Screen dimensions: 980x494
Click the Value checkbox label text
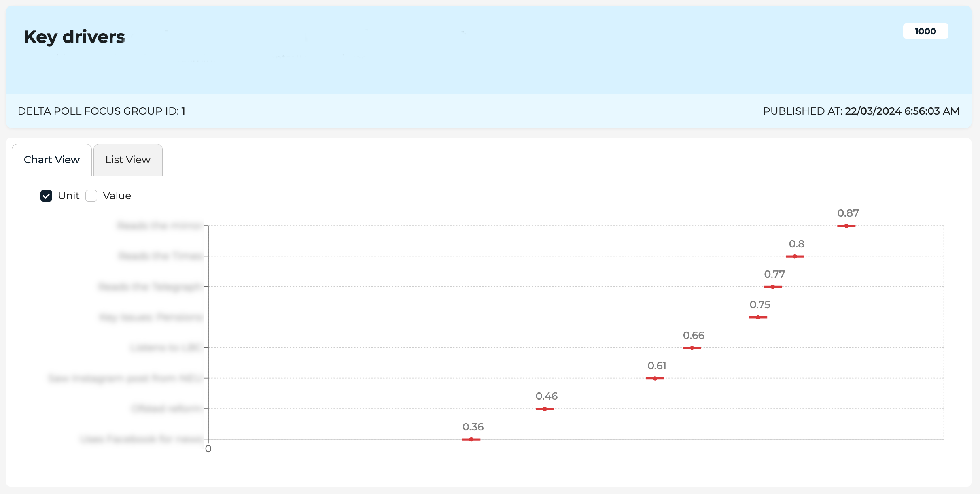(117, 196)
